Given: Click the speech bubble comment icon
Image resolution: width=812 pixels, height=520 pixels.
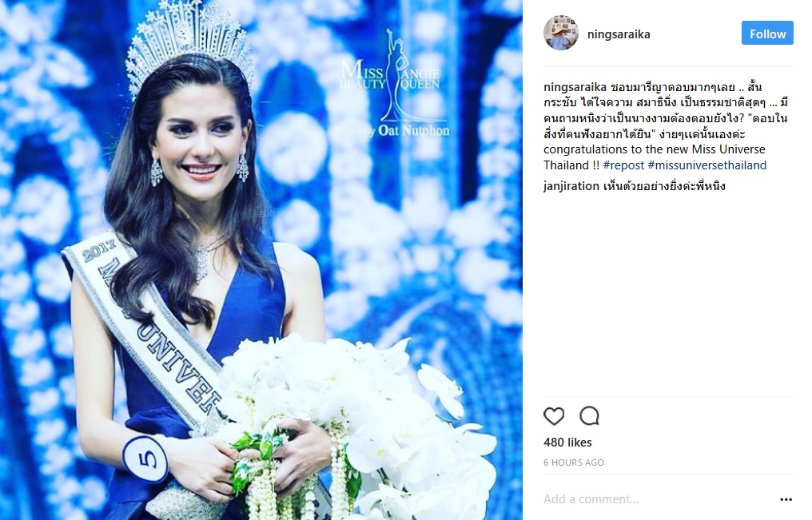Looking at the screenshot, I should (589, 416).
